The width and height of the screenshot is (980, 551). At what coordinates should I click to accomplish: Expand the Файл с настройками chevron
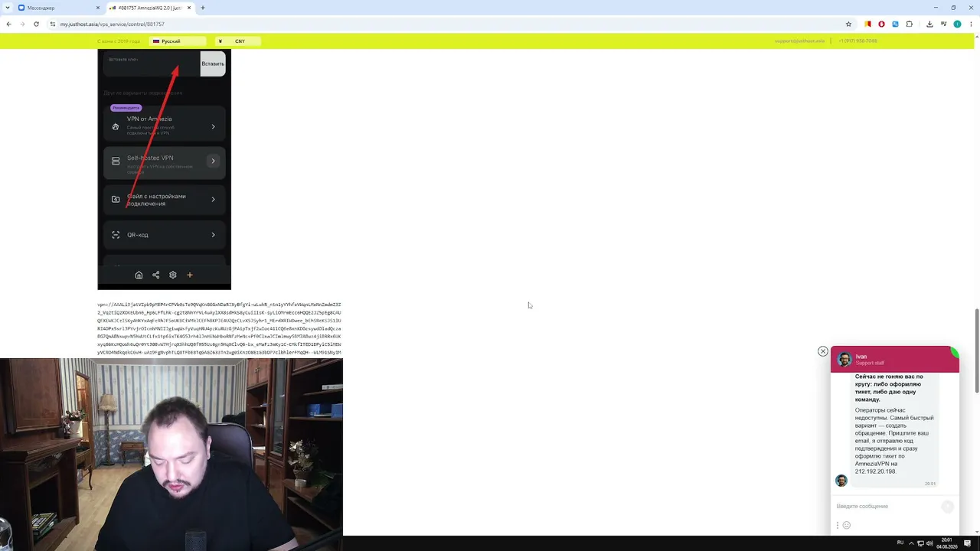click(x=213, y=199)
